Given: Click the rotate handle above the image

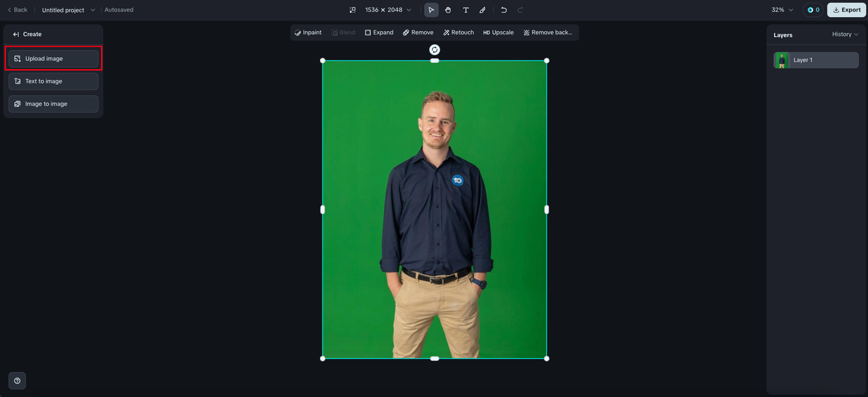Looking at the screenshot, I should point(435,49).
